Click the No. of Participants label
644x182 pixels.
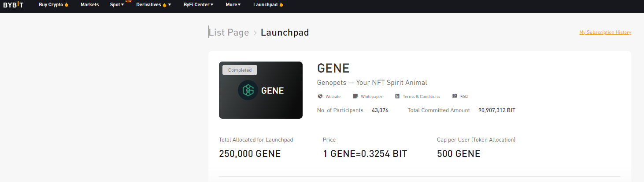(340, 110)
